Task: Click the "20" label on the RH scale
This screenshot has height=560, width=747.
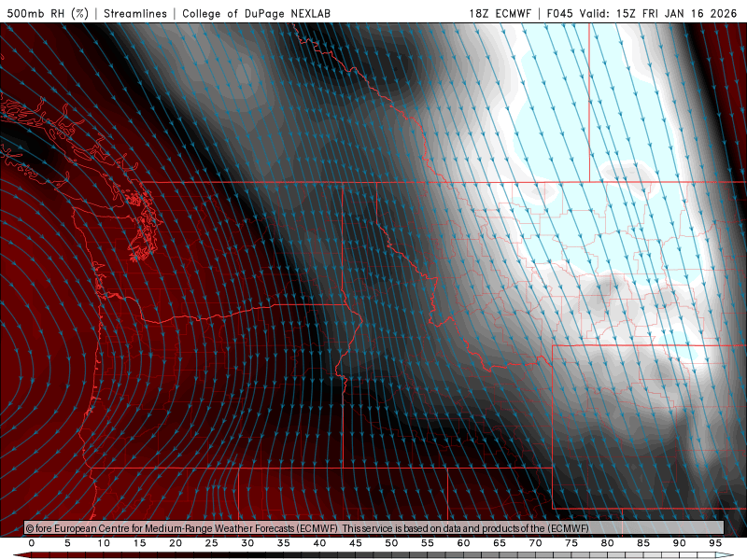Action: [x=176, y=543]
